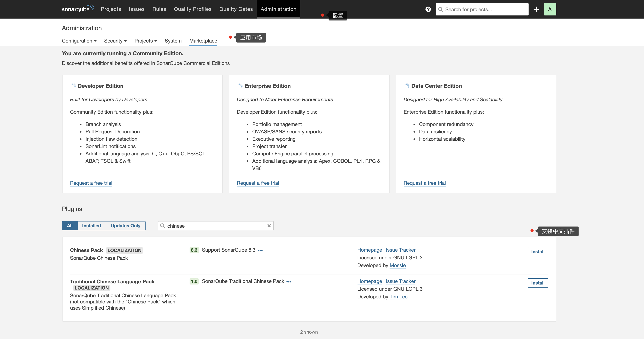
Task: Select the Marketplace tab
Action: (203, 41)
